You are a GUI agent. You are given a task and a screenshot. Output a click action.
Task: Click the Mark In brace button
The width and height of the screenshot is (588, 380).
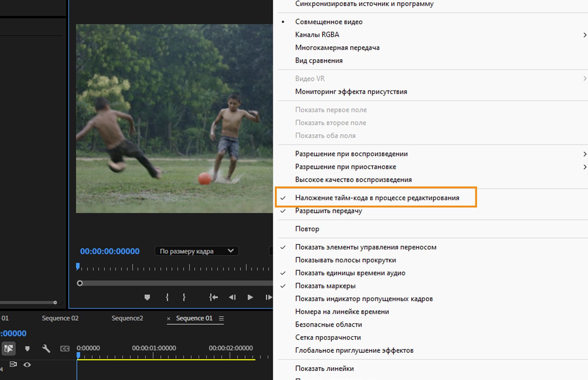coord(167,297)
